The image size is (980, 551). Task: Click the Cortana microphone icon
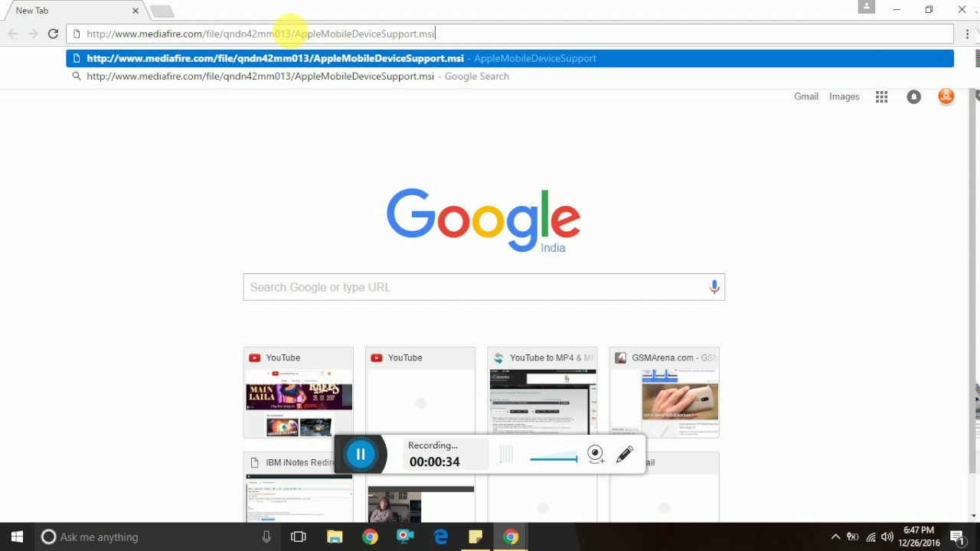(x=266, y=537)
